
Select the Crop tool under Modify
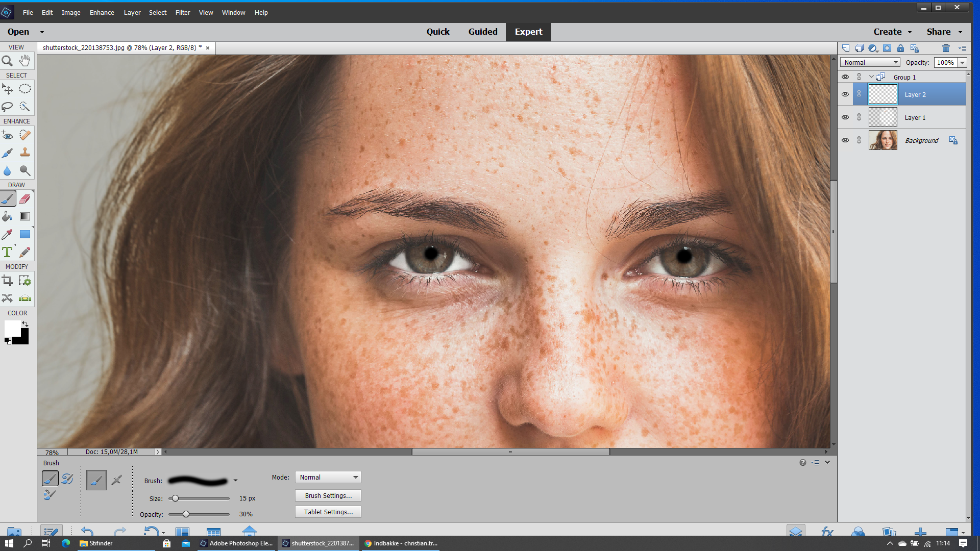click(7, 280)
